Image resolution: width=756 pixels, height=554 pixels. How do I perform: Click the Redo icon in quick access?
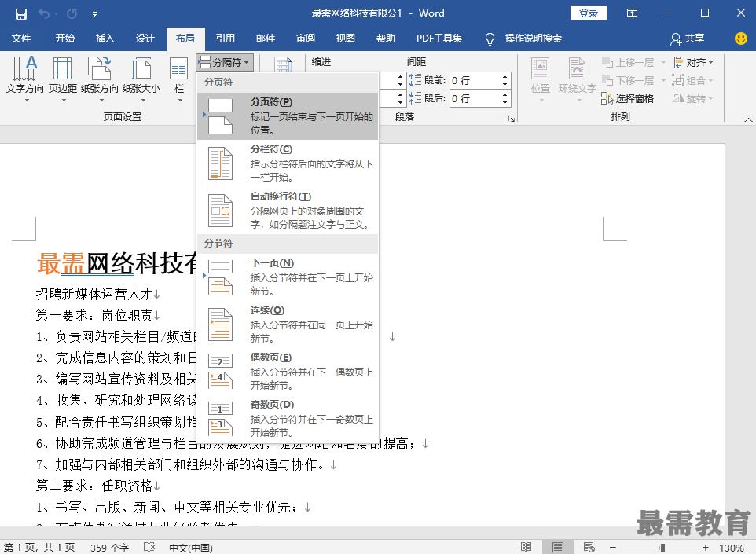[72, 13]
